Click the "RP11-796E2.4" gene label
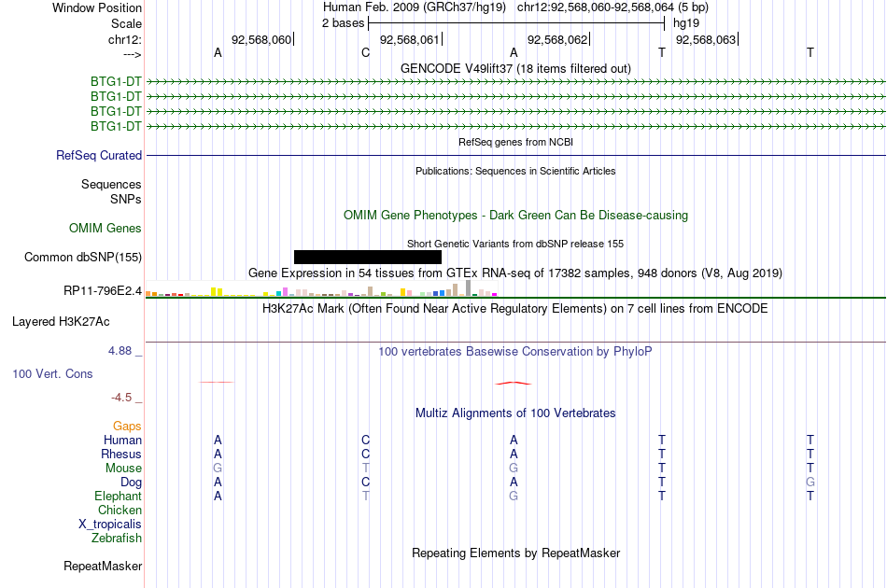 click(x=103, y=290)
